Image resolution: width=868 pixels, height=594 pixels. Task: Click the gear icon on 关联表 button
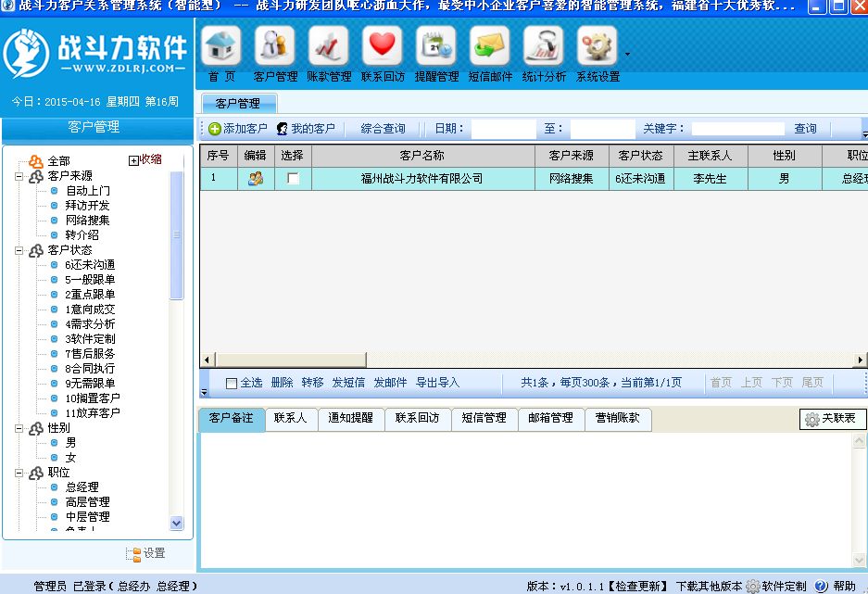pyautogui.click(x=812, y=419)
